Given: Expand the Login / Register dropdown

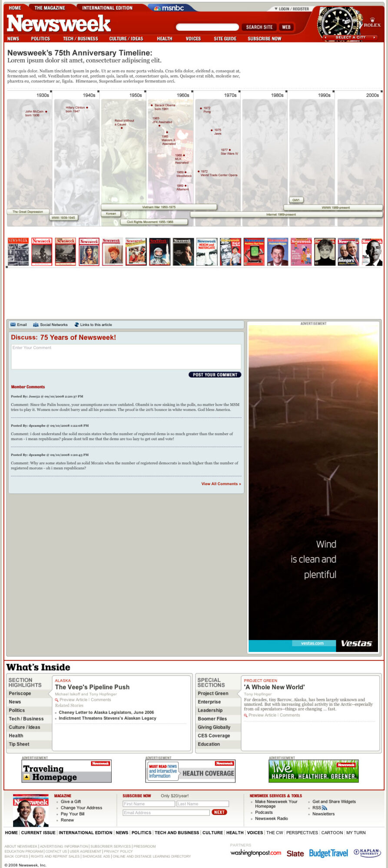Looking at the screenshot, I should [276, 9].
